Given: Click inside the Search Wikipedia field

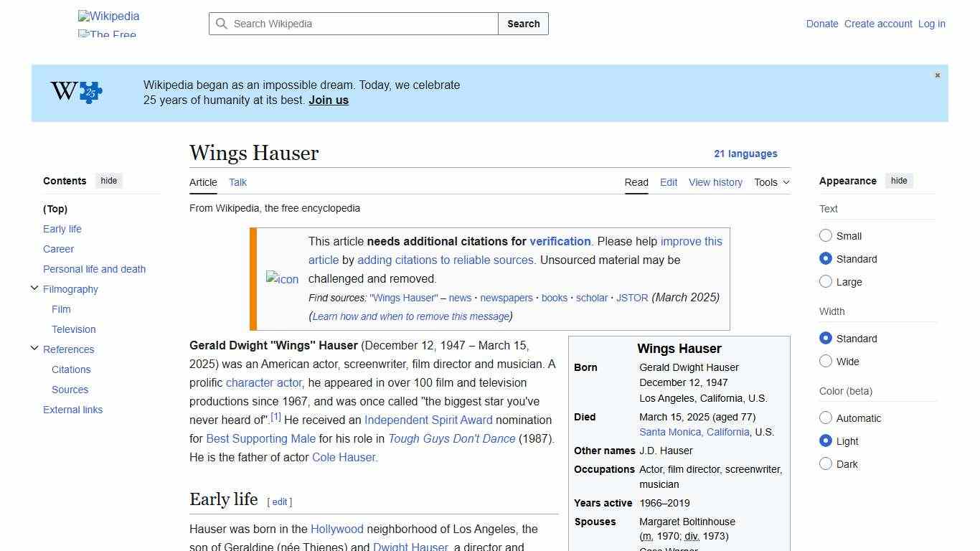Looking at the screenshot, I should (x=352, y=24).
